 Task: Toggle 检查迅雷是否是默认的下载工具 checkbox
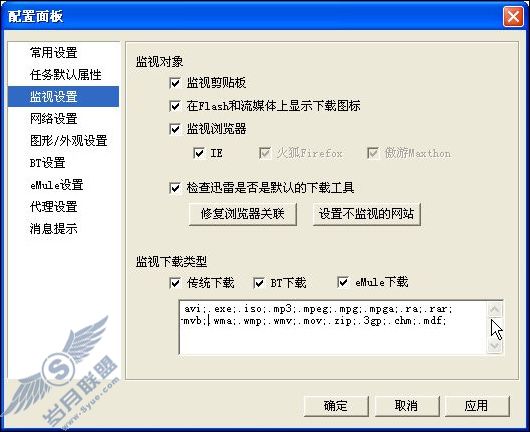point(175,188)
